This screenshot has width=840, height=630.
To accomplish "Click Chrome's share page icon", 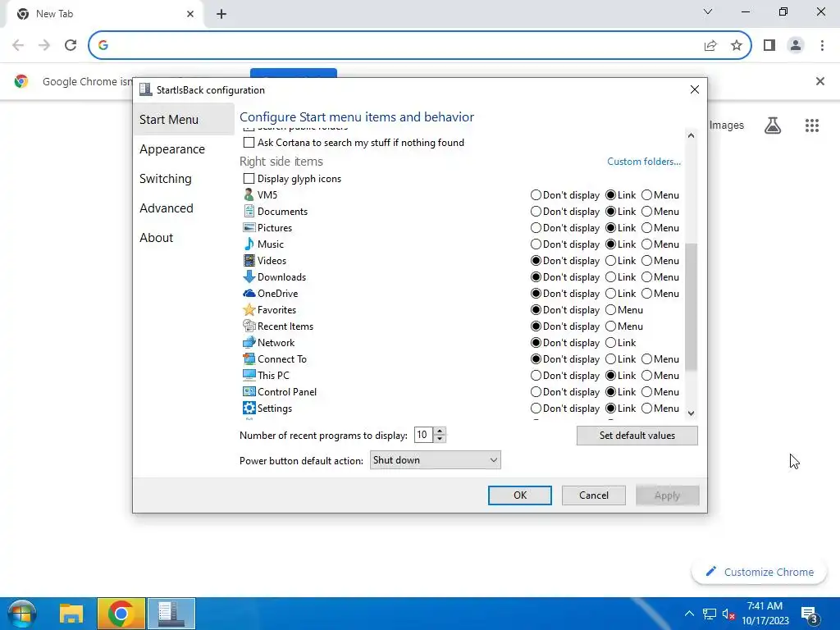I will (x=710, y=45).
